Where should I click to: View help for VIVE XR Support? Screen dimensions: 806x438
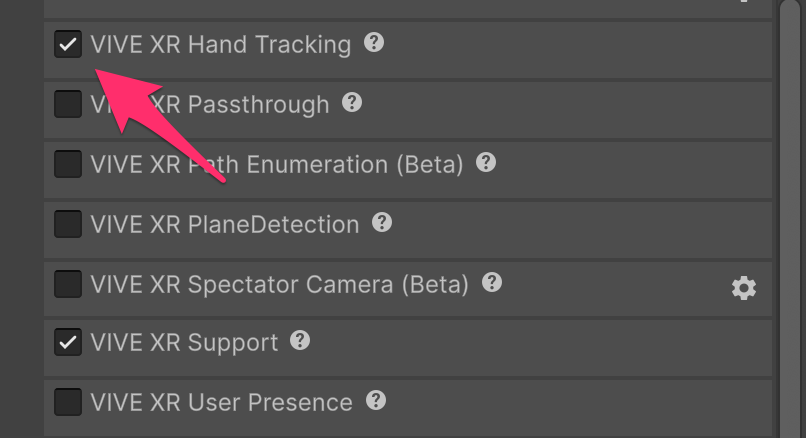(x=300, y=341)
